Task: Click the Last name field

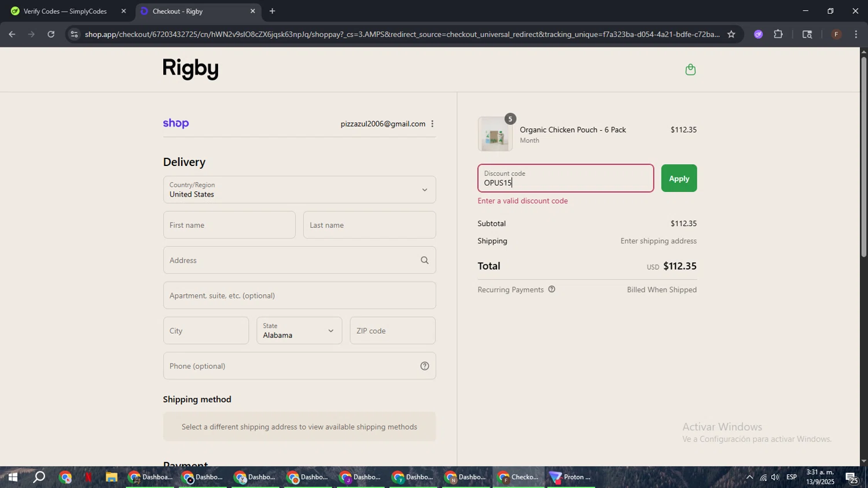Action: [369, 225]
